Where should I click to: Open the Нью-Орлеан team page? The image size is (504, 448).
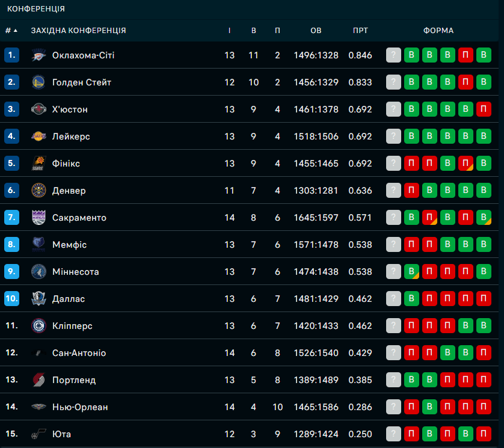(x=80, y=407)
